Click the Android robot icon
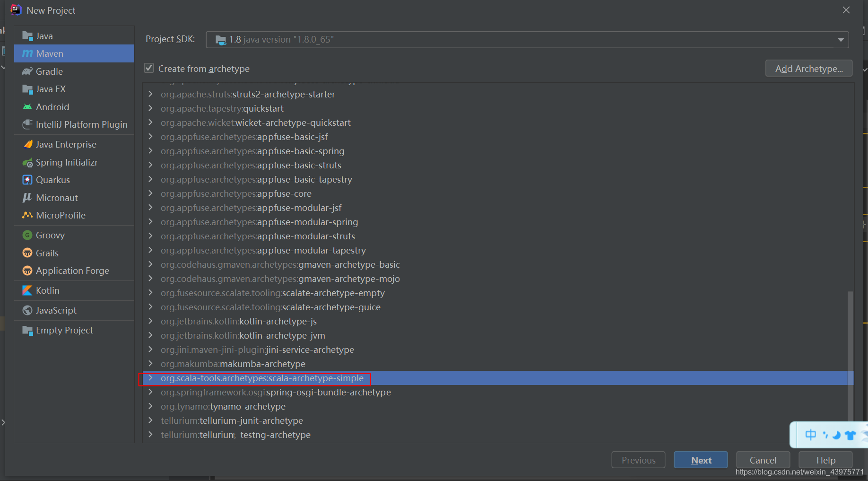 point(27,107)
